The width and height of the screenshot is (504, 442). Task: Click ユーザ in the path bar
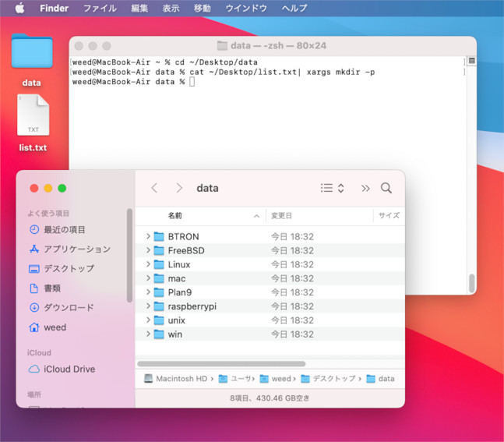click(235, 379)
